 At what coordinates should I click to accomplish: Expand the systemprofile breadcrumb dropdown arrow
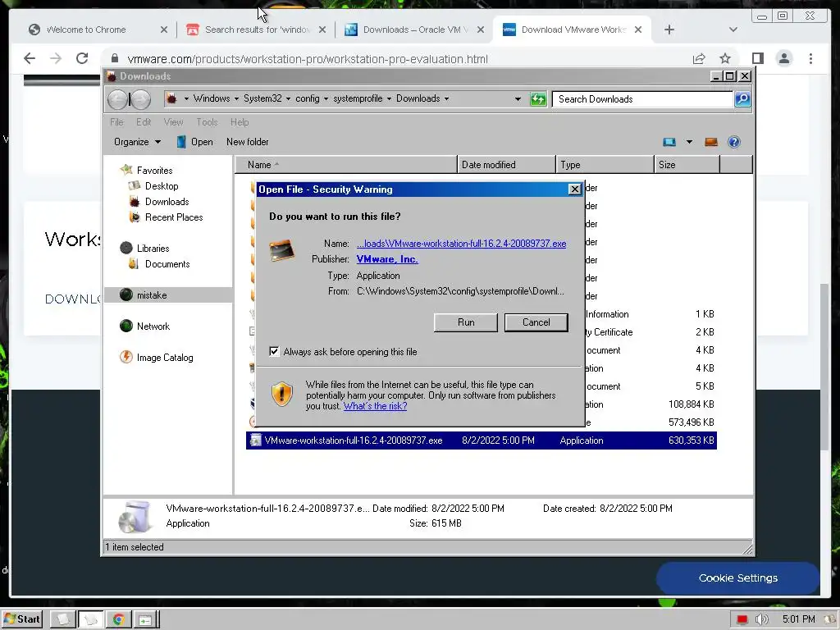tap(389, 98)
